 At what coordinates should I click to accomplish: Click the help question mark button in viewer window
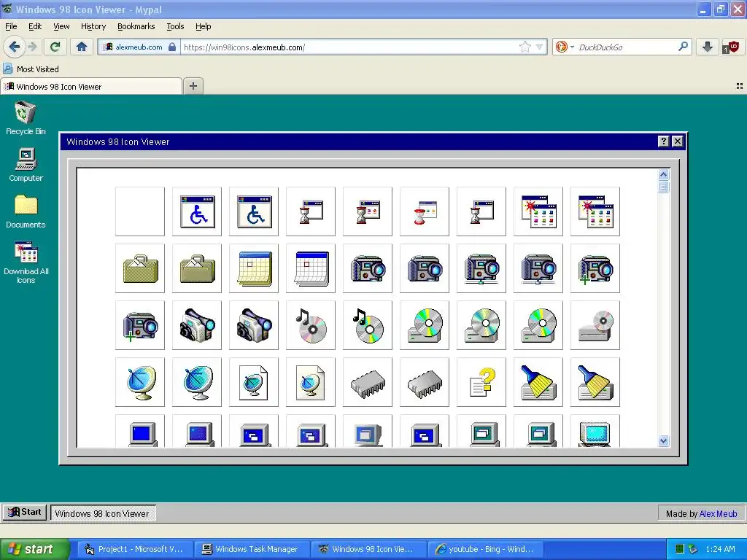[663, 141]
